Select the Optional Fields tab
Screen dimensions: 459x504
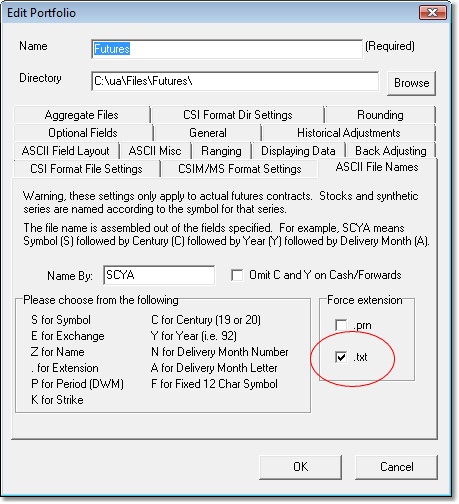(x=83, y=133)
